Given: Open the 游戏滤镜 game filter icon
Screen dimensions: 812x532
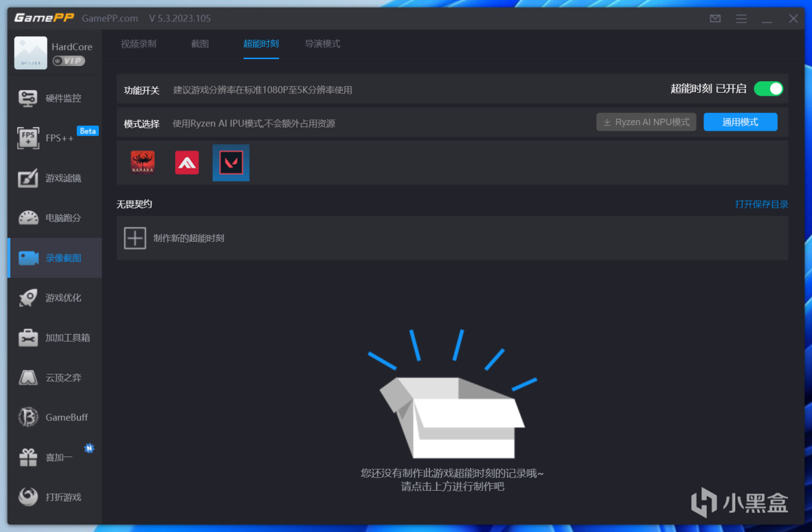Looking at the screenshot, I should point(28,178).
